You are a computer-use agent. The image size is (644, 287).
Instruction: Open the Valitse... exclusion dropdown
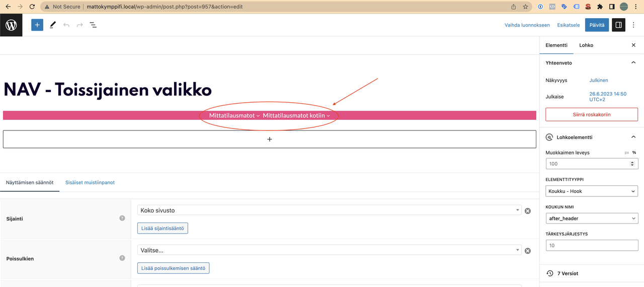330,250
